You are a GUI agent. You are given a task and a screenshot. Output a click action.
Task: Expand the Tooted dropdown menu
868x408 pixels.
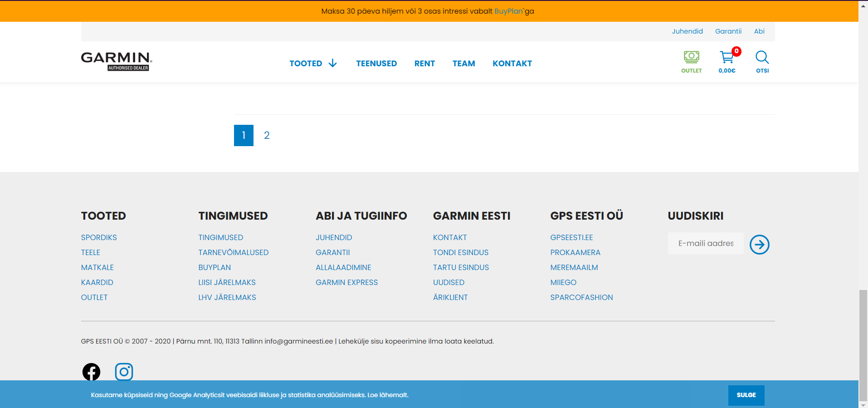tap(313, 64)
